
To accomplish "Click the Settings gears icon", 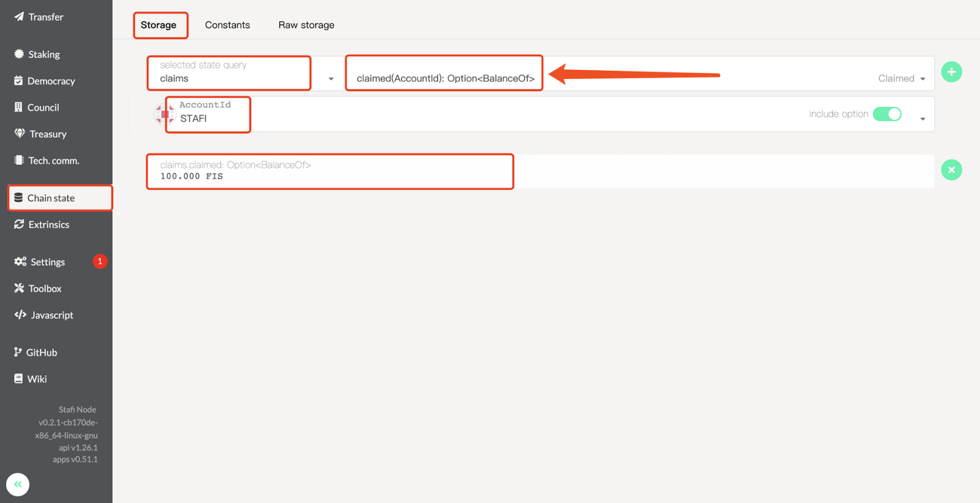I will pos(20,261).
